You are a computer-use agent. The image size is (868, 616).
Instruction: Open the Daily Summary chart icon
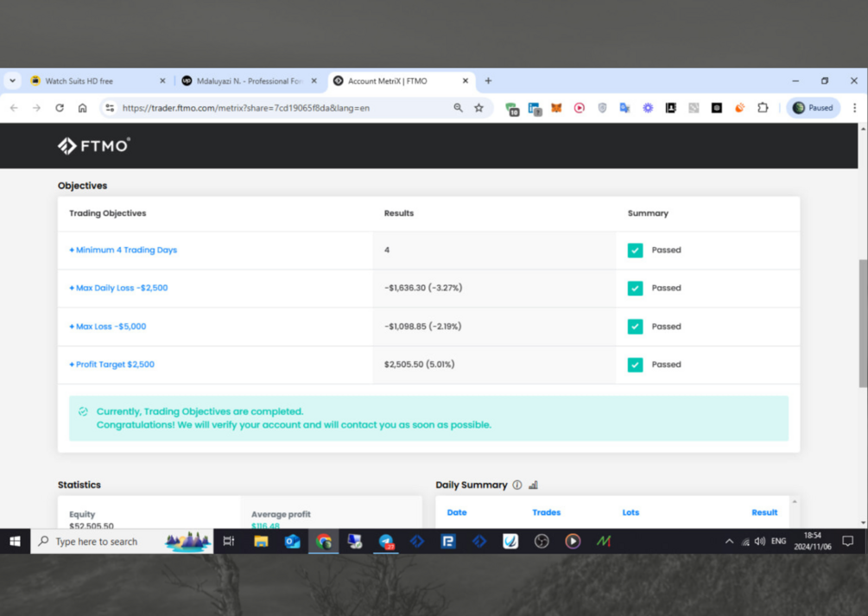533,485
